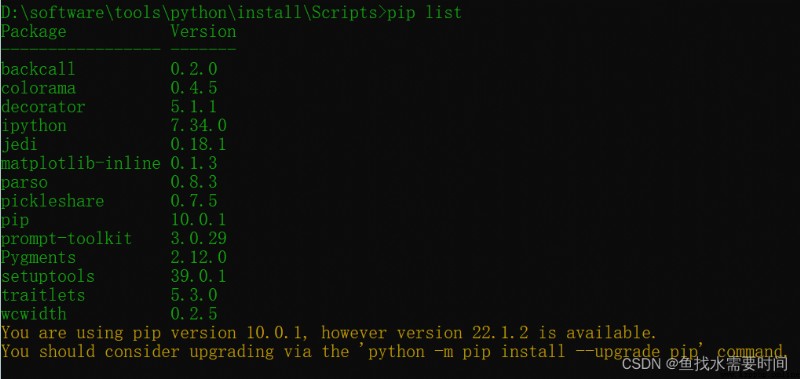Click the Pygments version 2.12.0
This screenshot has width=800, height=379.
(x=198, y=258)
